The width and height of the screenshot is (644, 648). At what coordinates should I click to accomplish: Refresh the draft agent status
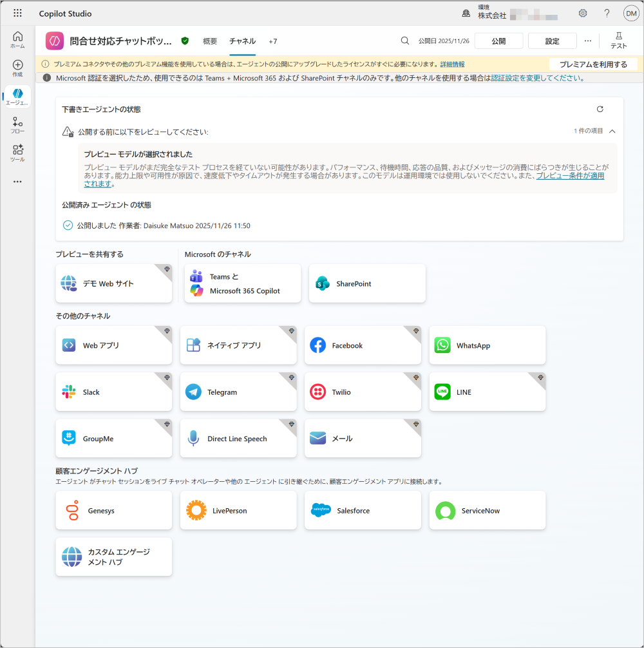tap(600, 110)
